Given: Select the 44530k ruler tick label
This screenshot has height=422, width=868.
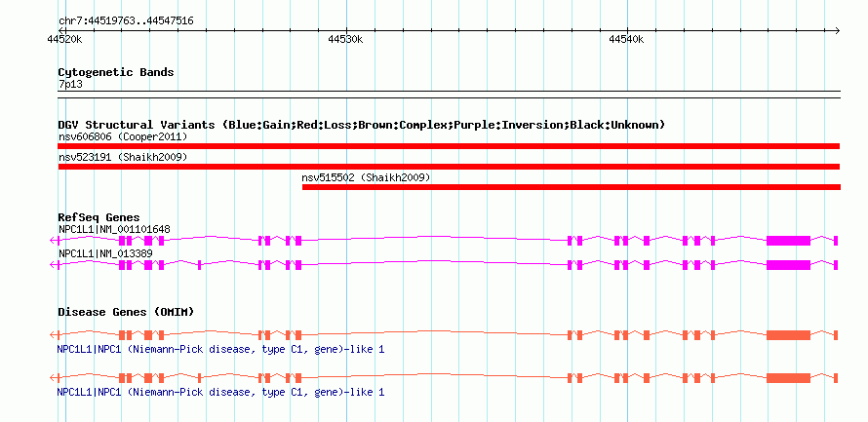Looking at the screenshot, I should 346,39.
